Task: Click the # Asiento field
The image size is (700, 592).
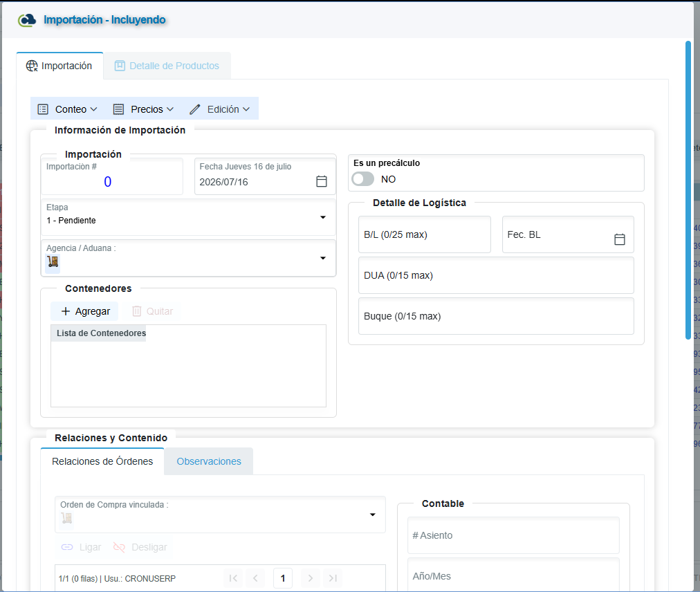Action: point(513,535)
